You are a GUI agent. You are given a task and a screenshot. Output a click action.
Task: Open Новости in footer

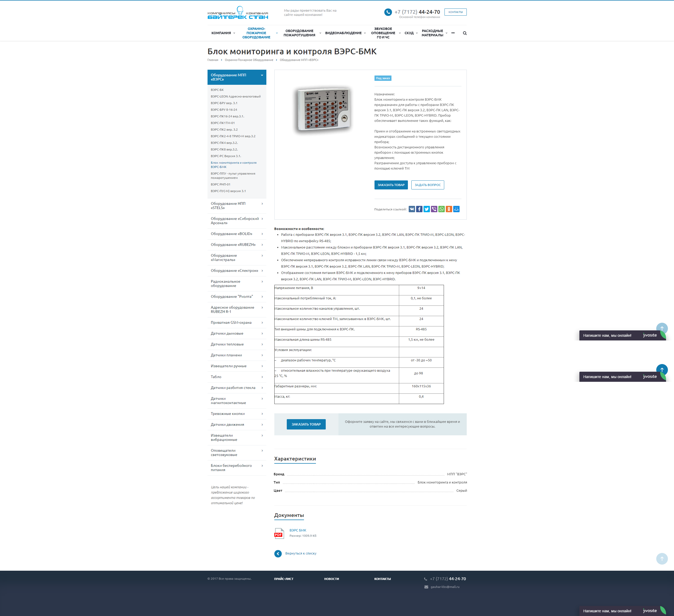coord(331,579)
